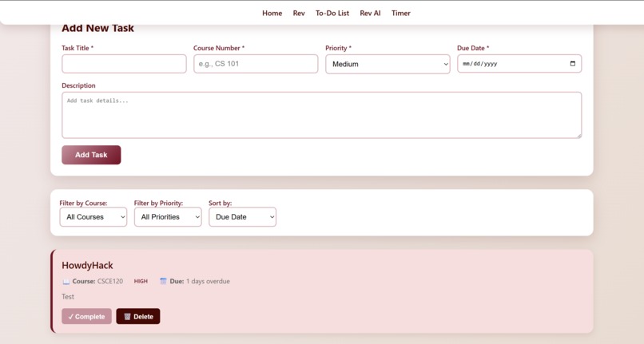
Task: Open the To-Do List nav item
Action: [x=332, y=13]
